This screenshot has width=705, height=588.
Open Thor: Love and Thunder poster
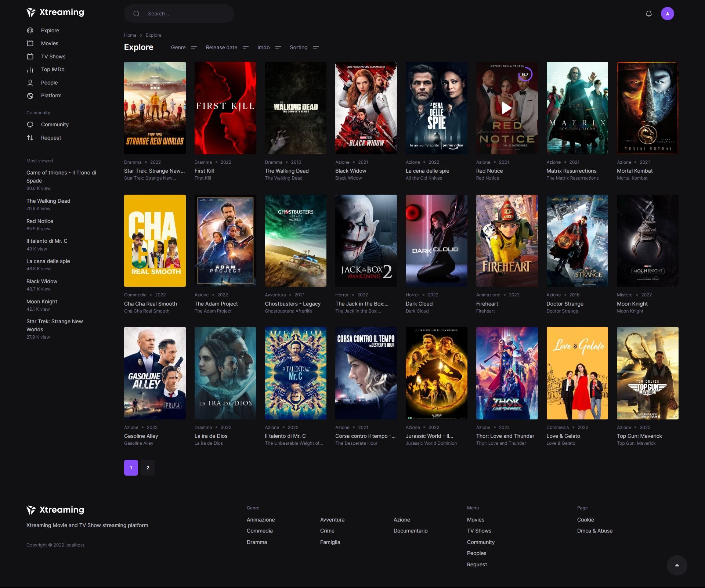507,373
